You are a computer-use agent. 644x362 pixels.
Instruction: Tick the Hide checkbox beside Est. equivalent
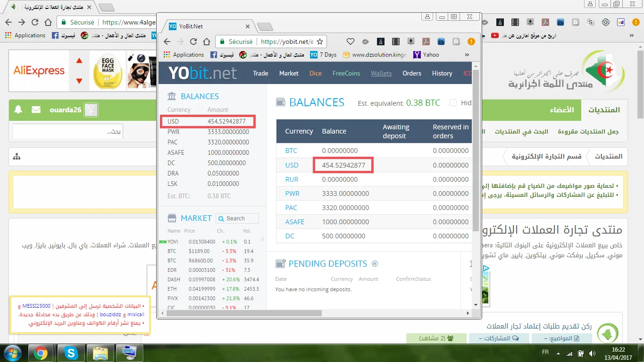(453, 103)
